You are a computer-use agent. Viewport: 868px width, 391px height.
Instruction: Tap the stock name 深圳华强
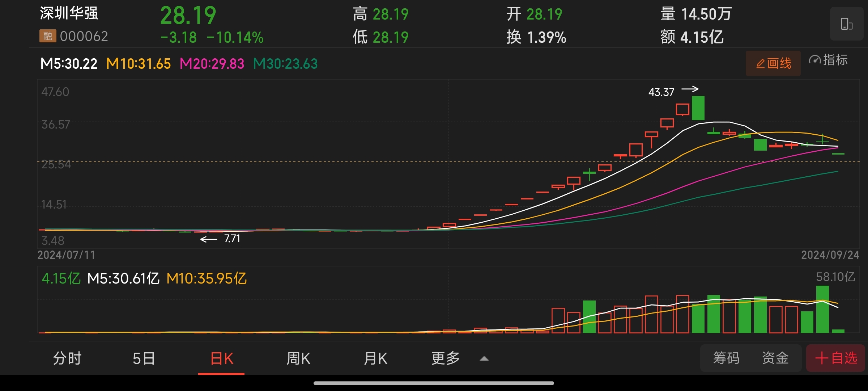[x=69, y=13]
